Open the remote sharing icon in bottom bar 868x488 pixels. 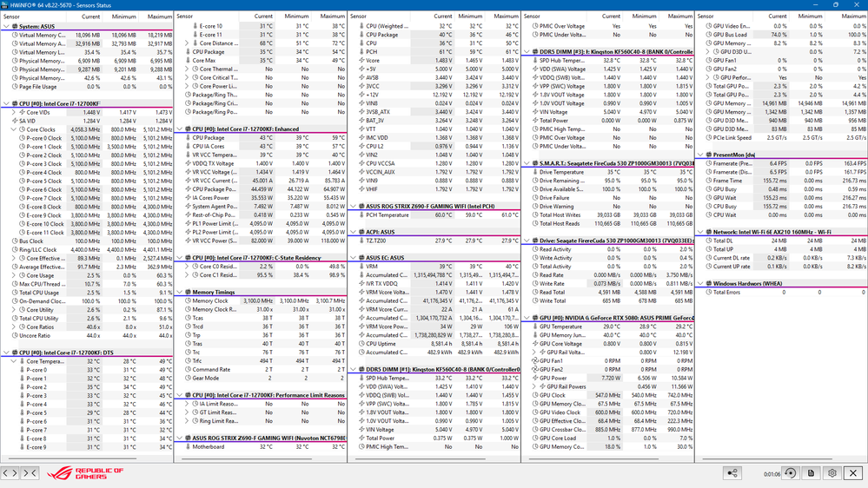click(732, 473)
